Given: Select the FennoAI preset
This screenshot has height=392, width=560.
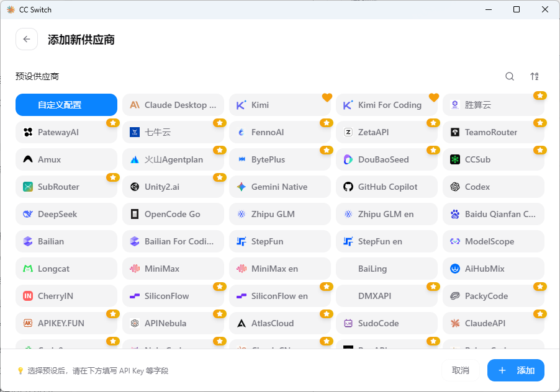Looking at the screenshot, I should pos(280,132).
